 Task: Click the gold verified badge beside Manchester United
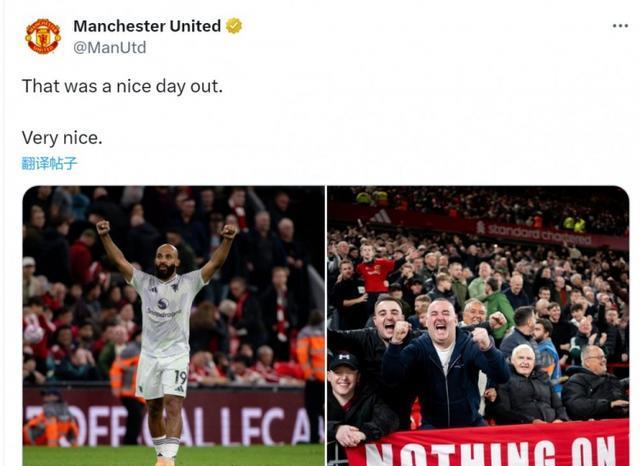234,26
